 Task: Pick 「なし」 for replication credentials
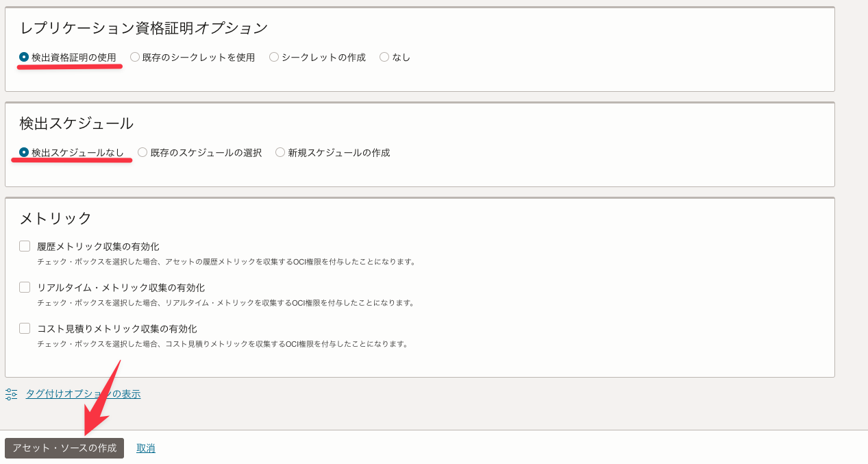point(384,57)
